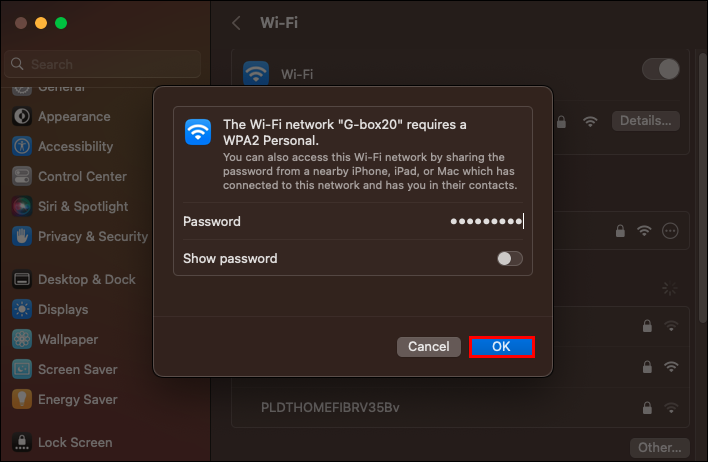Click the Other... network button
The height and width of the screenshot is (462, 708).
point(660,447)
